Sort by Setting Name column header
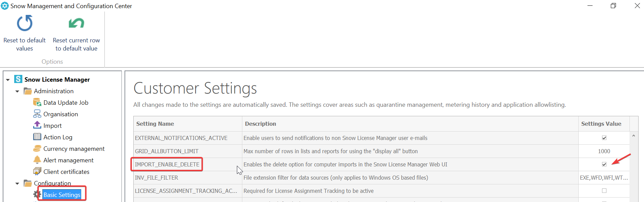 coord(188,124)
